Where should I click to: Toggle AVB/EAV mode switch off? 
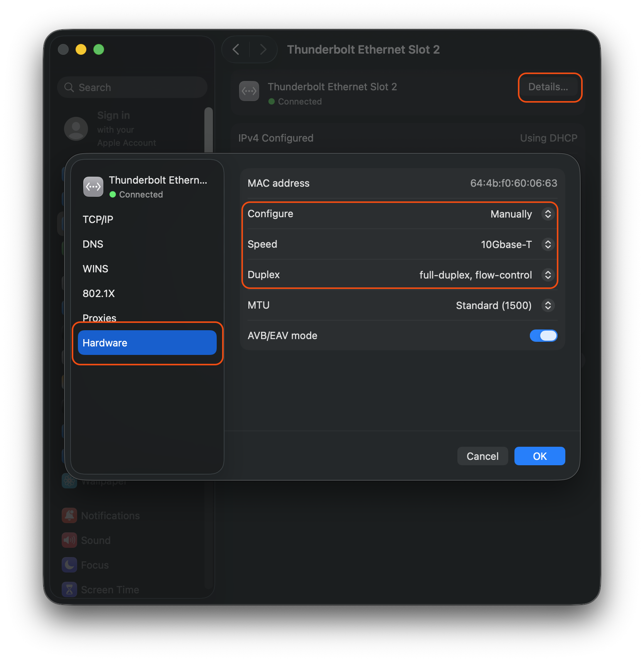tap(543, 336)
